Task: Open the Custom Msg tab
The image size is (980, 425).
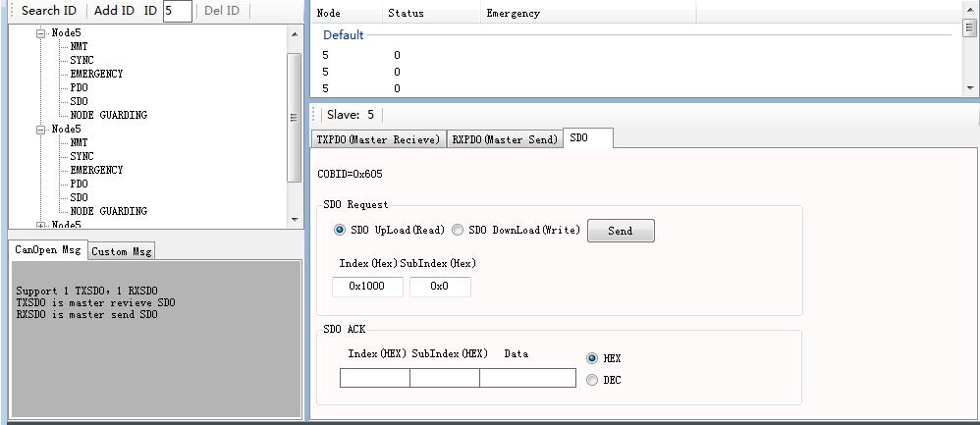Action: point(121,251)
